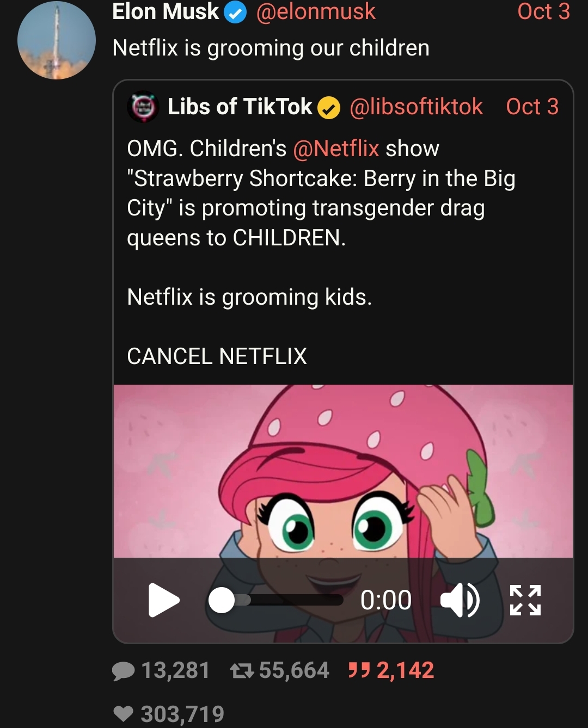Click the @elonmusk handle
This screenshot has width=588, height=728.
(316, 11)
